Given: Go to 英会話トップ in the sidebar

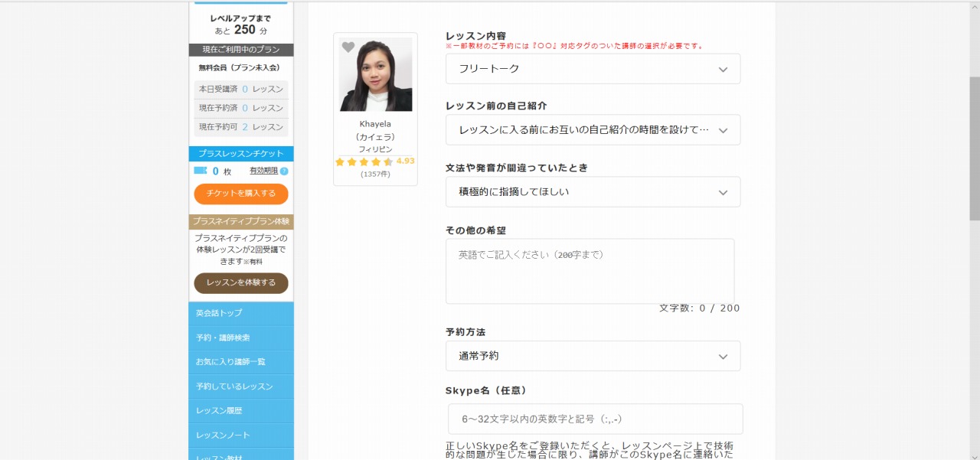Looking at the screenshot, I should pos(241,313).
